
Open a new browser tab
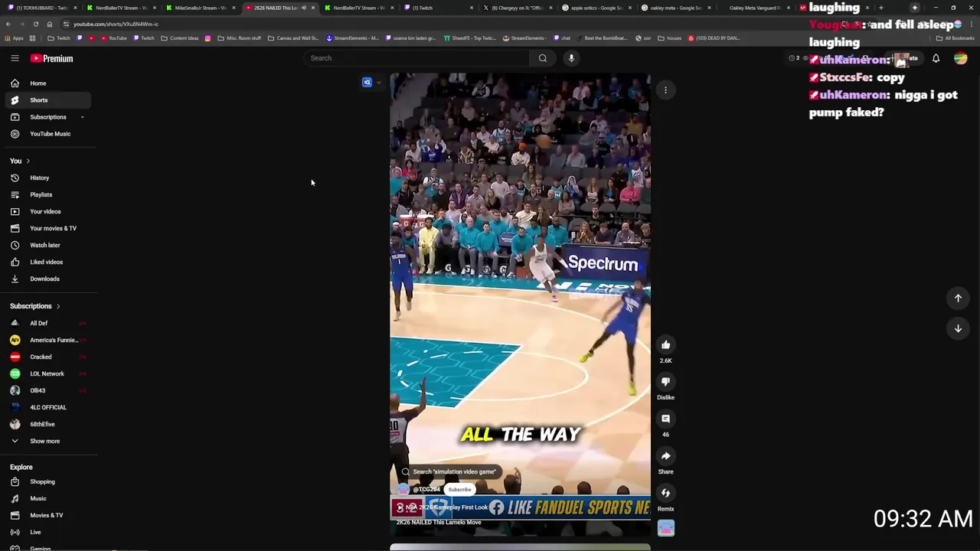pos(880,8)
